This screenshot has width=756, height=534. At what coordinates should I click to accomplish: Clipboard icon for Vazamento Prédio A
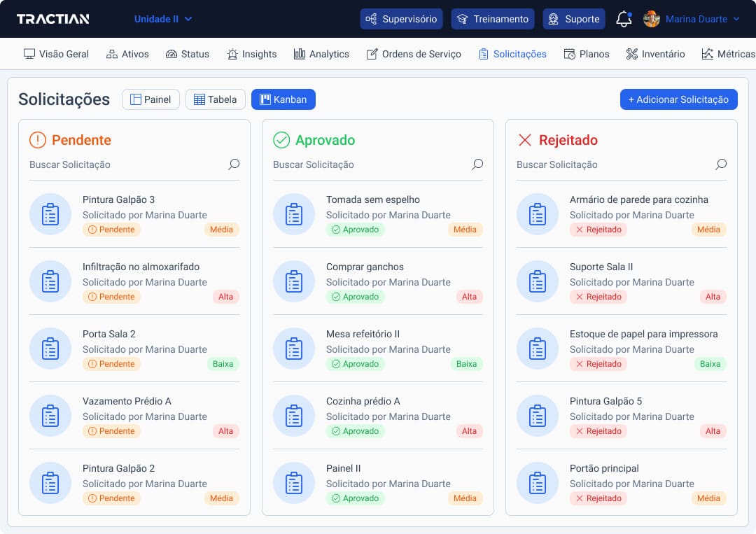pyautogui.click(x=50, y=416)
